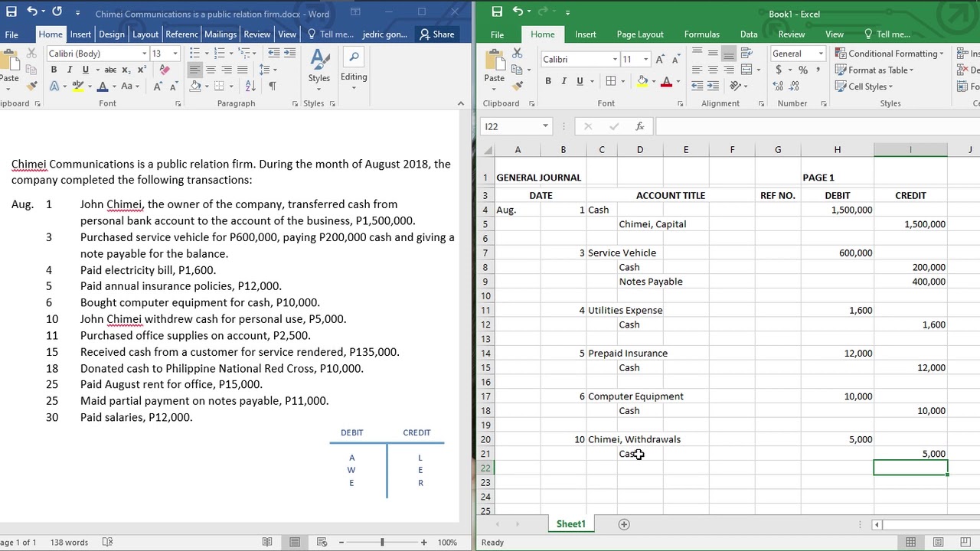Open Excel Formulas tab
The height and width of the screenshot is (551, 980).
(x=702, y=34)
